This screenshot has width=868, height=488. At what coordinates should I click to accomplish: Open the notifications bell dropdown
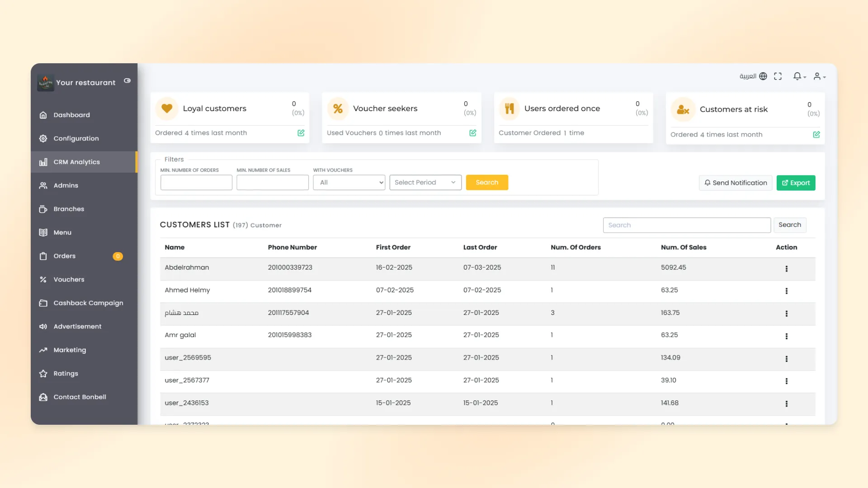pyautogui.click(x=799, y=76)
